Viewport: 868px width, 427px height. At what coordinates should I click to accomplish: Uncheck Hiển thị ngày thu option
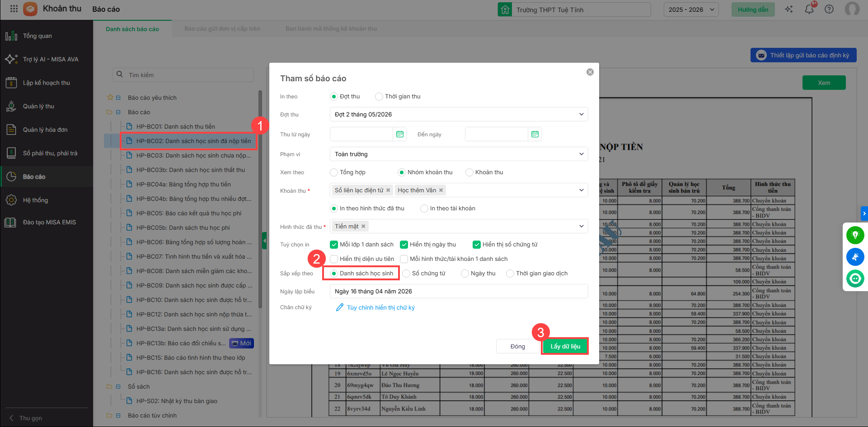coord(404,245)
